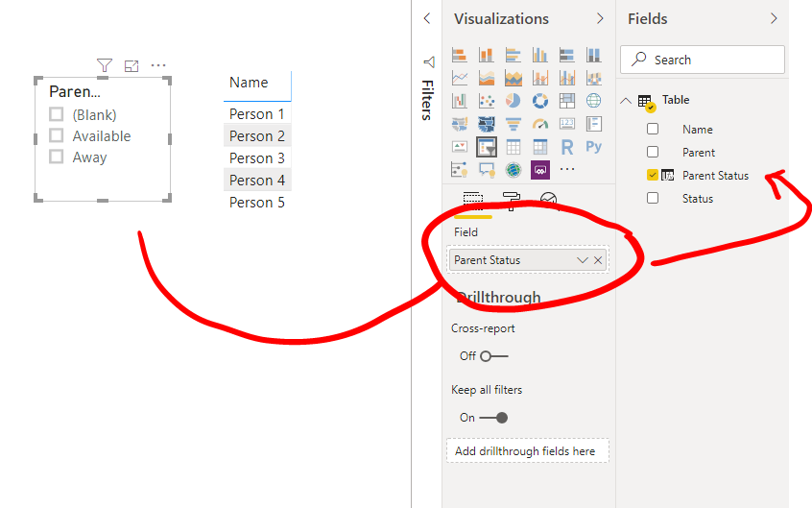The width and height of the screenshot is (812, 508).
Task: Select the funnel chart visual
Action: (513, 124)
